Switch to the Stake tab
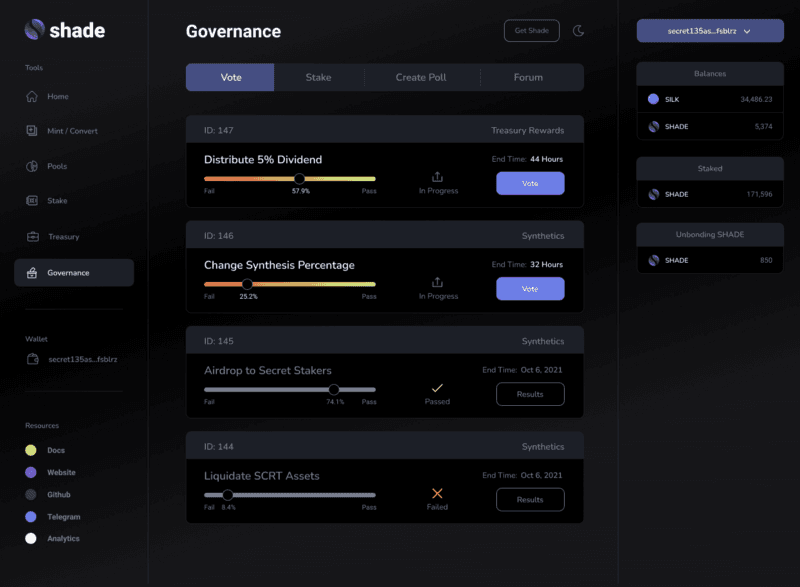Screen dimensions: 800x587 [x=318, y=78]
